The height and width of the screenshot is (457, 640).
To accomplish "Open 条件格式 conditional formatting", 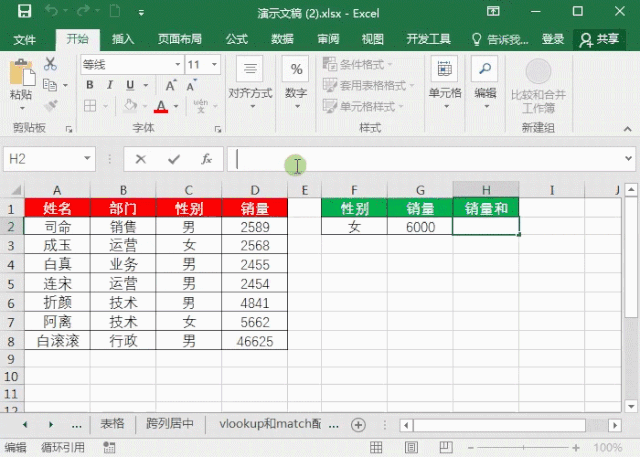I will (x=358, y=64).
